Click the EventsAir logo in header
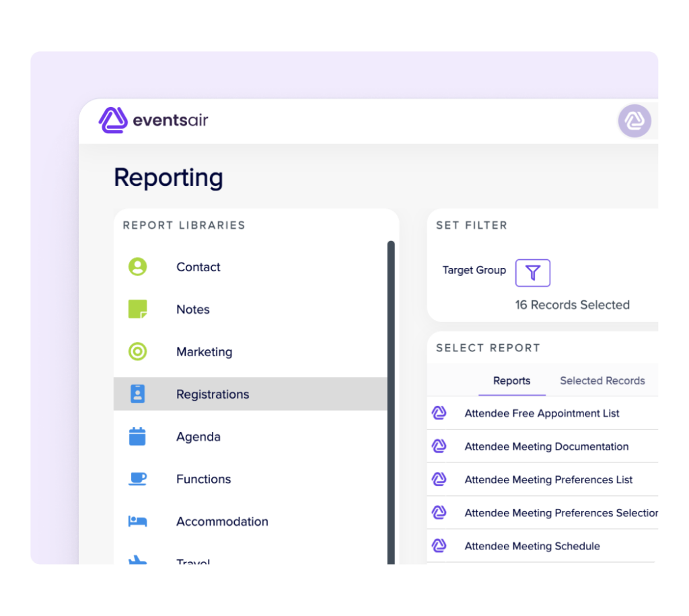The width and height of the screenshot is (689, 616). (153, 121)
